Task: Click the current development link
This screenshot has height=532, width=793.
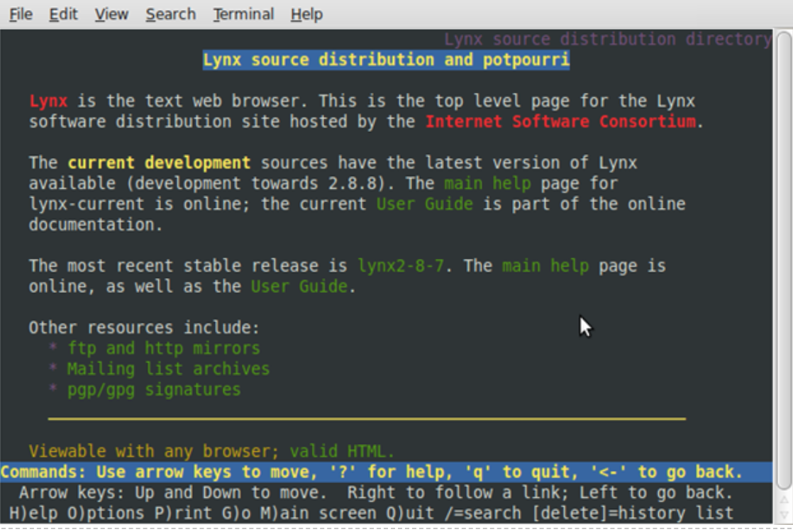Action: tap(159, 162)
